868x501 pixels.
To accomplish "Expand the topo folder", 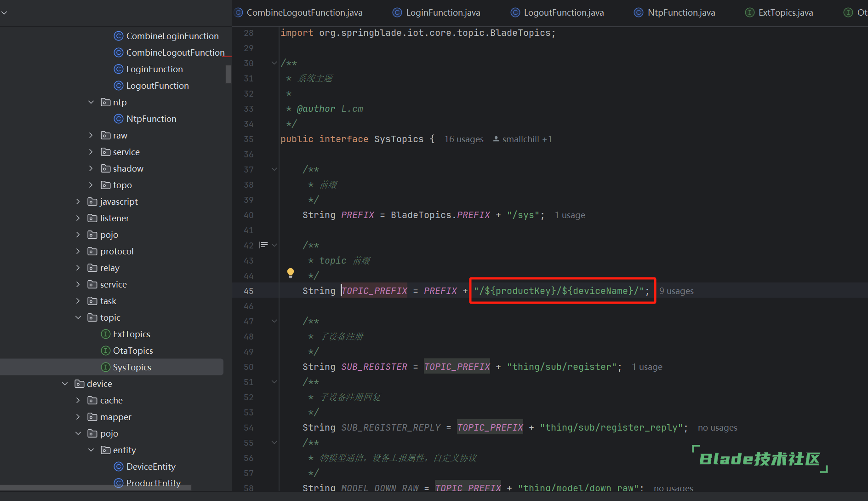I will tap(91, 185).
